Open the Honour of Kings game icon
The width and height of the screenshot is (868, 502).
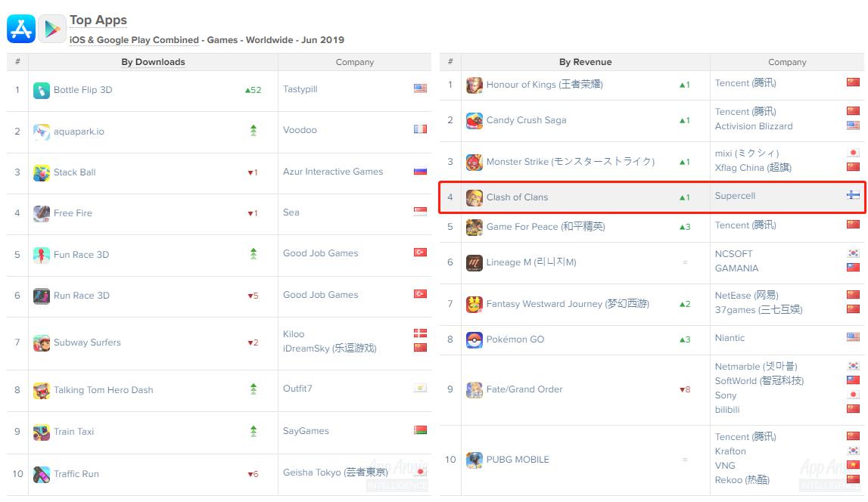point(474,85)
